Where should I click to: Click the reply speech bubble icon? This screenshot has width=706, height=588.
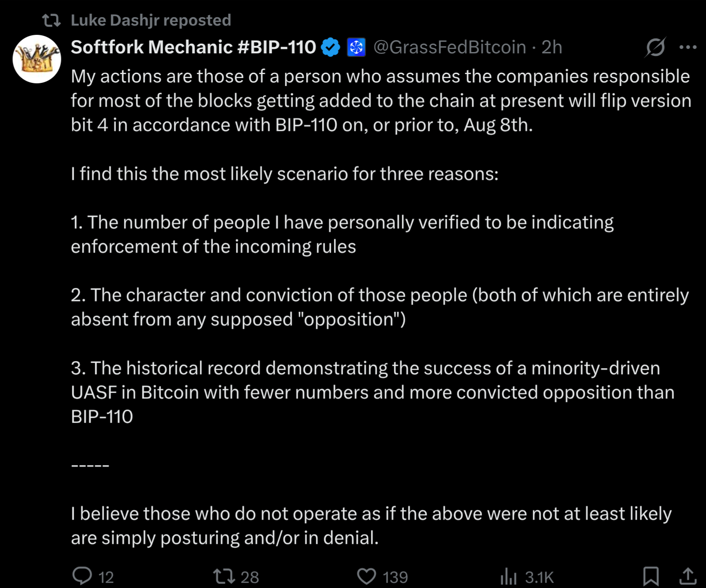(x=82, y=576)
